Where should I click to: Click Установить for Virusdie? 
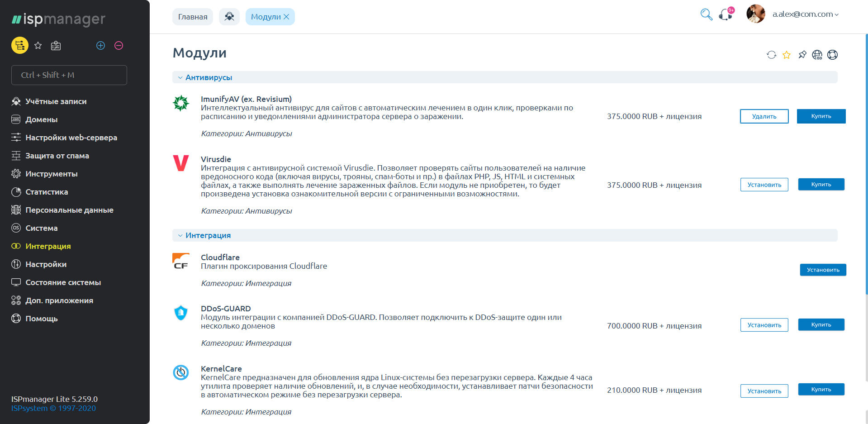tap(764, 185)
